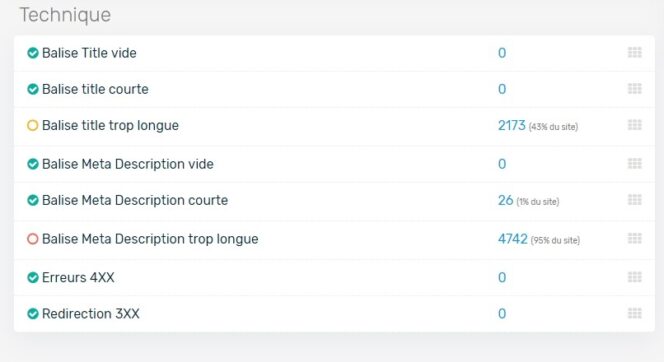Click green check beside Balise Title vide
664x362 pixels.
click(33, 53)
